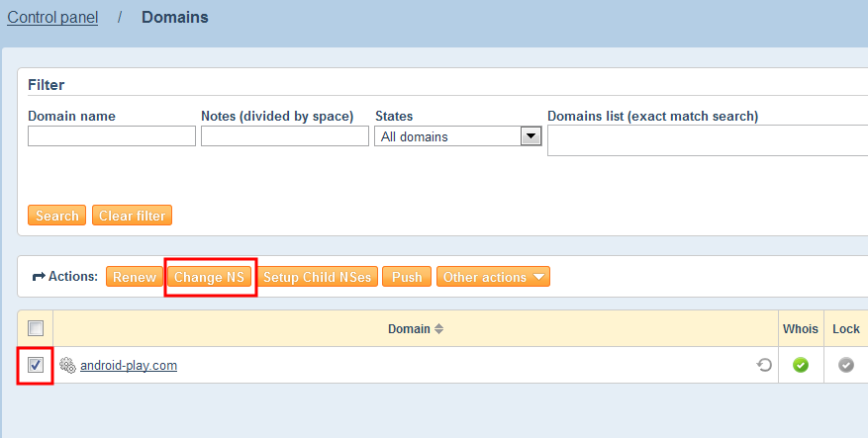Focus the Domain name input field
The height and width of the screenshot is (438, 868).
tap(112, 136)
